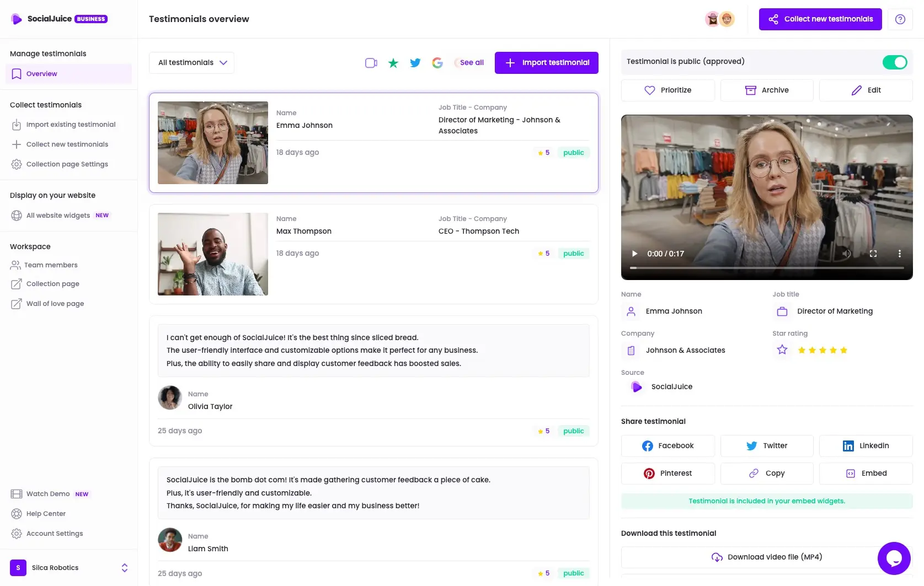Filter by Twitter source icon

(415, 63)
